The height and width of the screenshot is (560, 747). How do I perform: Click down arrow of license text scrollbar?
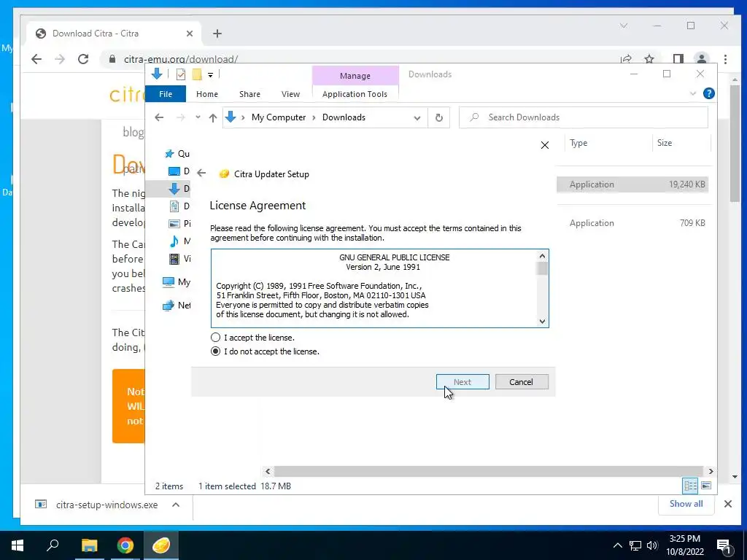click(542, 322)
